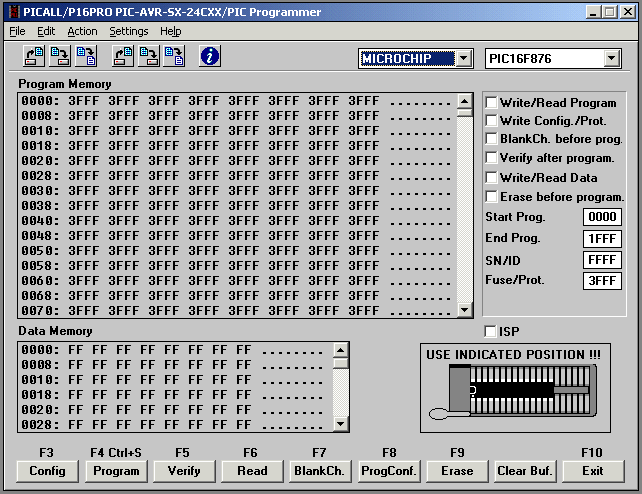
Task: Minimize the programmer window
Action: click(x=593, y=12)
